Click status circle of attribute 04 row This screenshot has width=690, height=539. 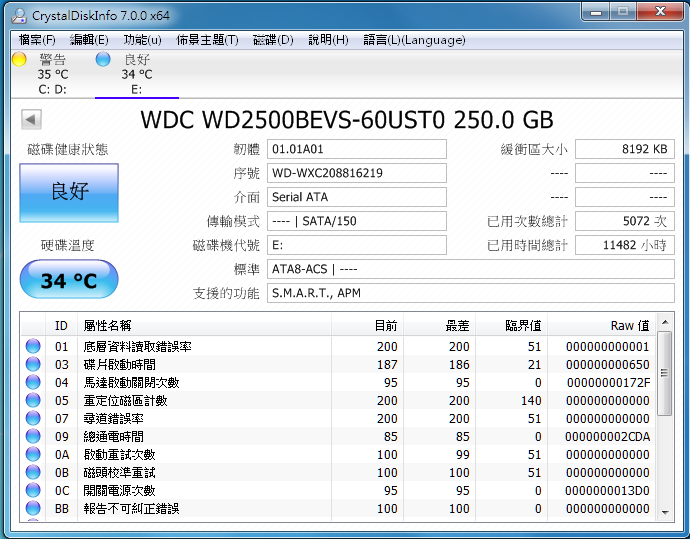pos(33,382)
